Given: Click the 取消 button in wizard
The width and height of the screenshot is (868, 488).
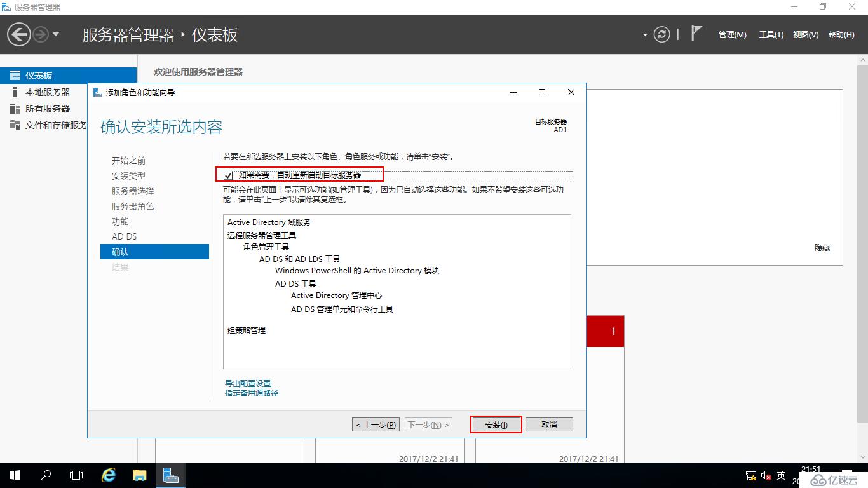Looking at the screenshot, I should coord(549,424).
